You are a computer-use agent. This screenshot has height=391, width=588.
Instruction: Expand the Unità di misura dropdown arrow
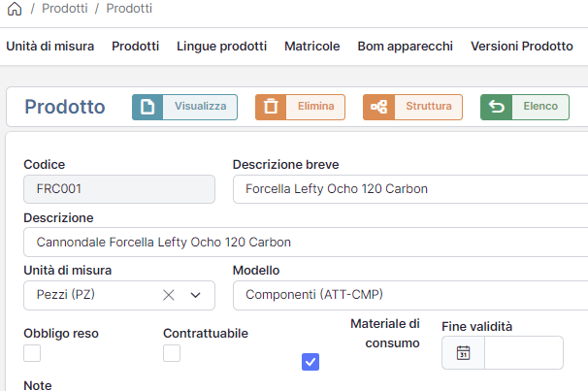195,295
